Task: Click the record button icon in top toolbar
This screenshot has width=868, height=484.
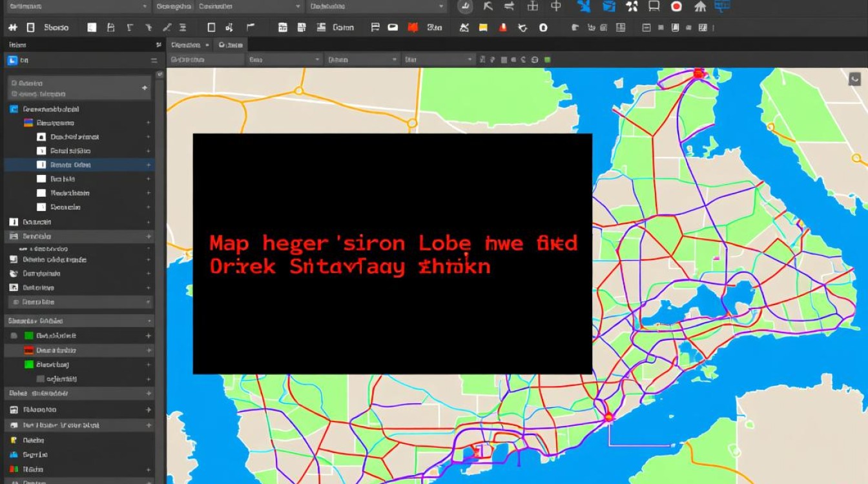Action: [676, 6]
